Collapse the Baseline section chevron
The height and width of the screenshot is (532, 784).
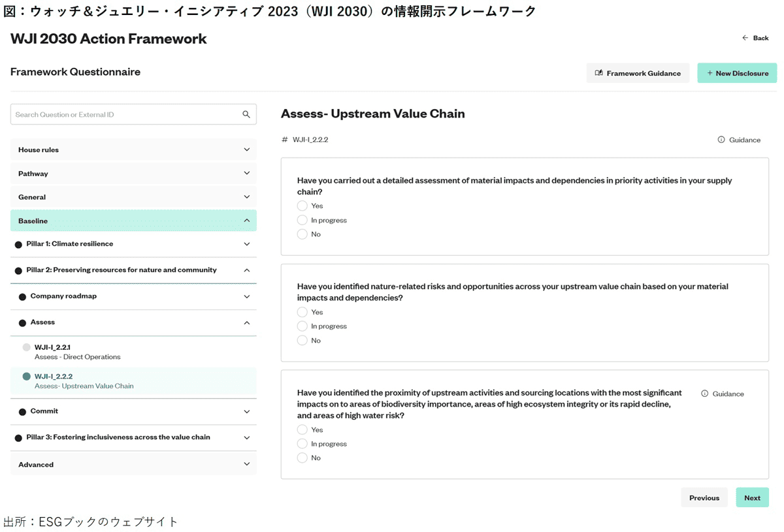point(246,221)
